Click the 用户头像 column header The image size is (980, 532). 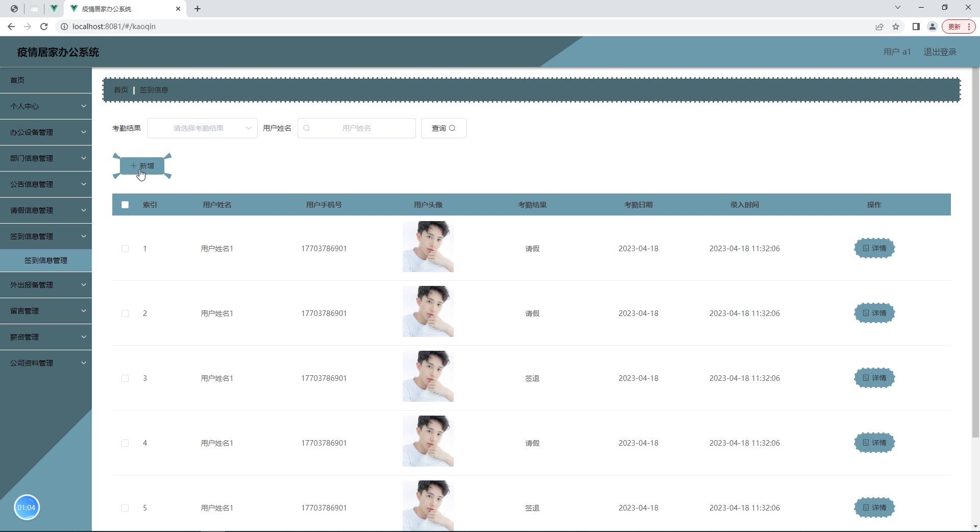pyautogui.click(x=428, y=205)
